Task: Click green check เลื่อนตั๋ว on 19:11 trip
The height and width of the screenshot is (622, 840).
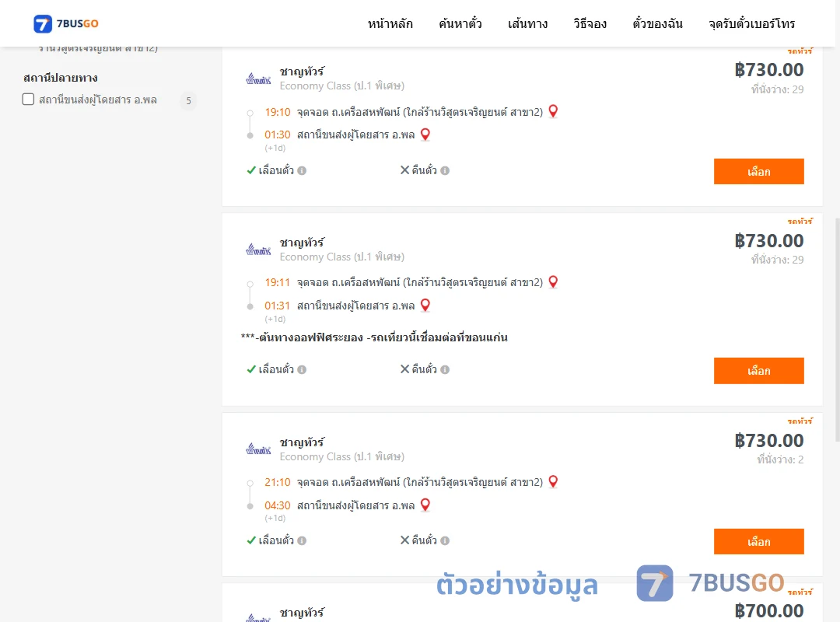Action: [x=251, y=369]
